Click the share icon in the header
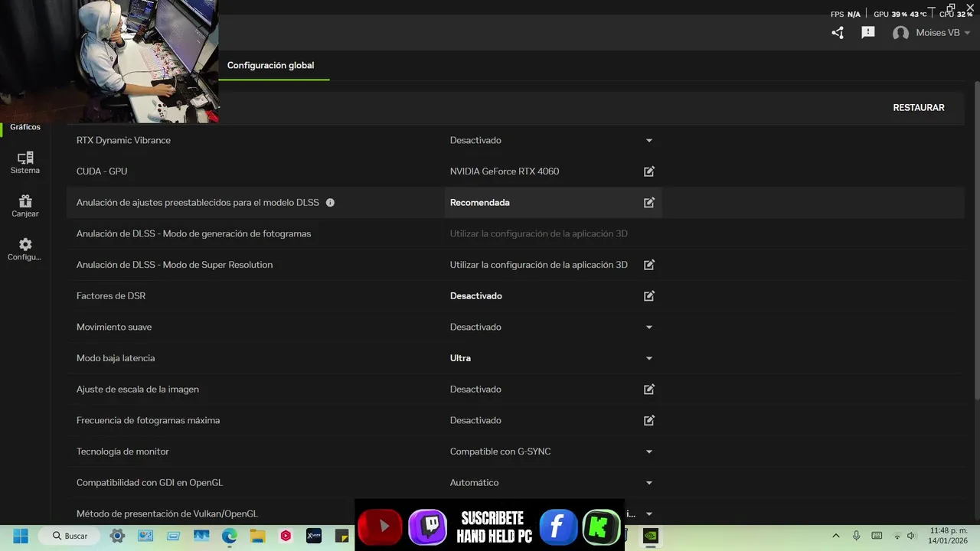The width and height of the screenshot is (980, 551). point(838,33)
